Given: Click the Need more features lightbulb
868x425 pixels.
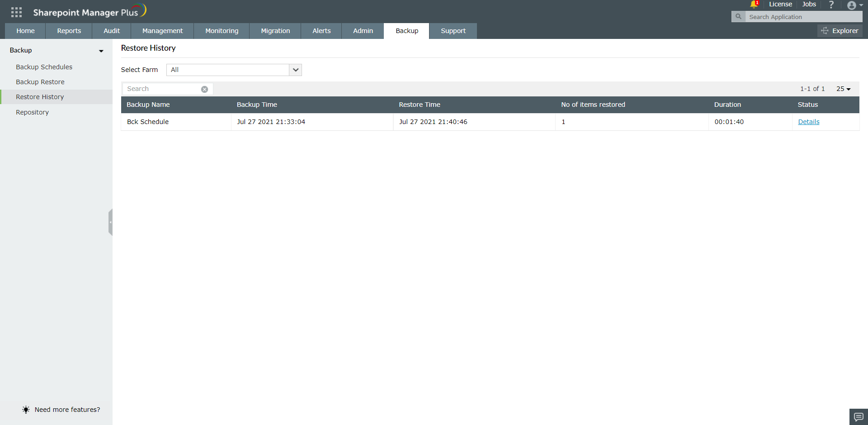Looking at the screenshot, I should (x=26, y=410).
